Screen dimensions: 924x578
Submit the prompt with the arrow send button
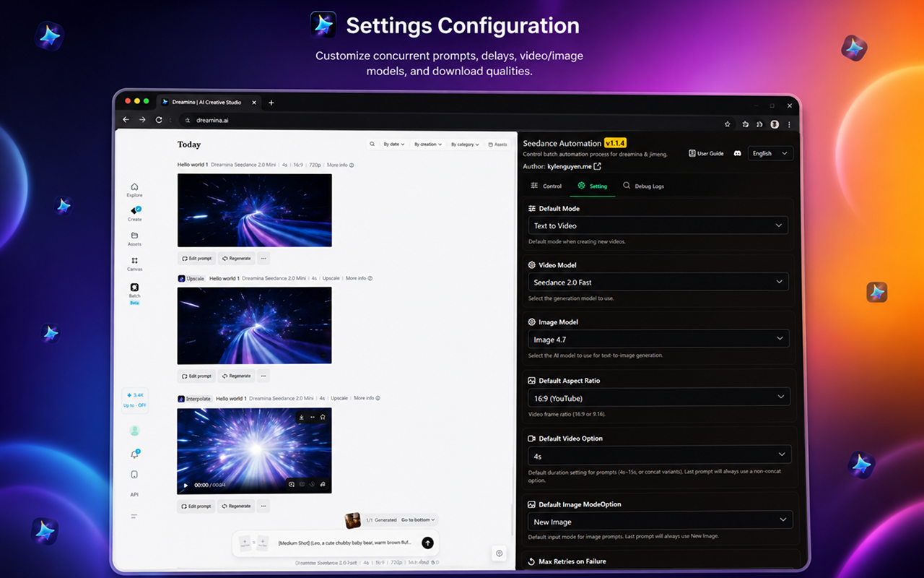tap(427, 543)
